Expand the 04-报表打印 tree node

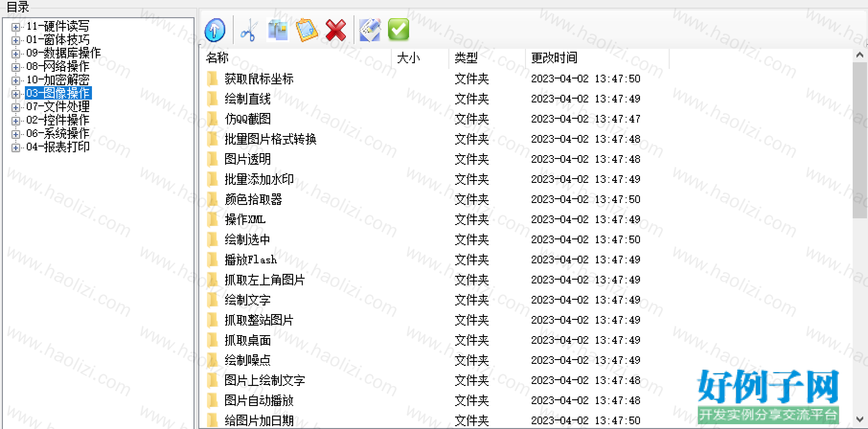pyautogui.click(x=16, y=148)
